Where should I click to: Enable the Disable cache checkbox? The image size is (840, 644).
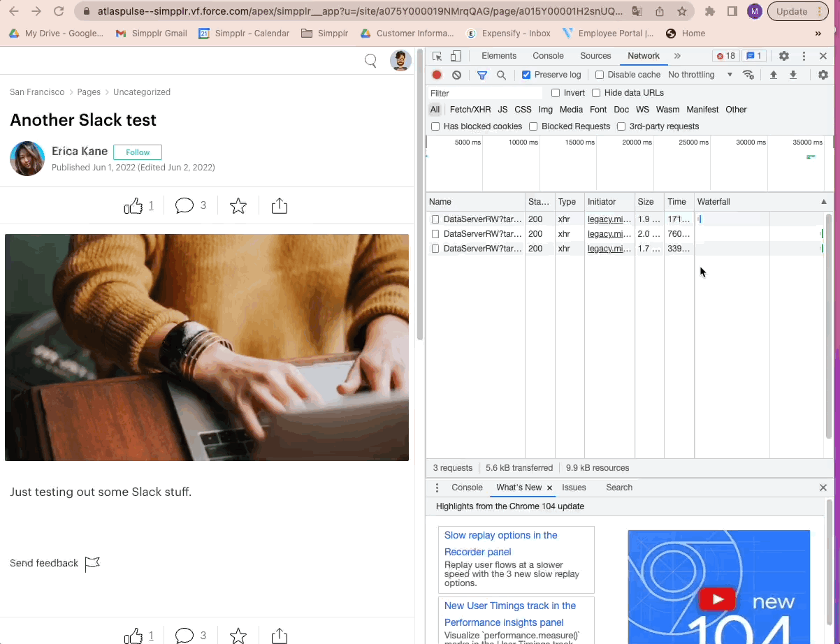pyautogui.click(x=599, y=75)
